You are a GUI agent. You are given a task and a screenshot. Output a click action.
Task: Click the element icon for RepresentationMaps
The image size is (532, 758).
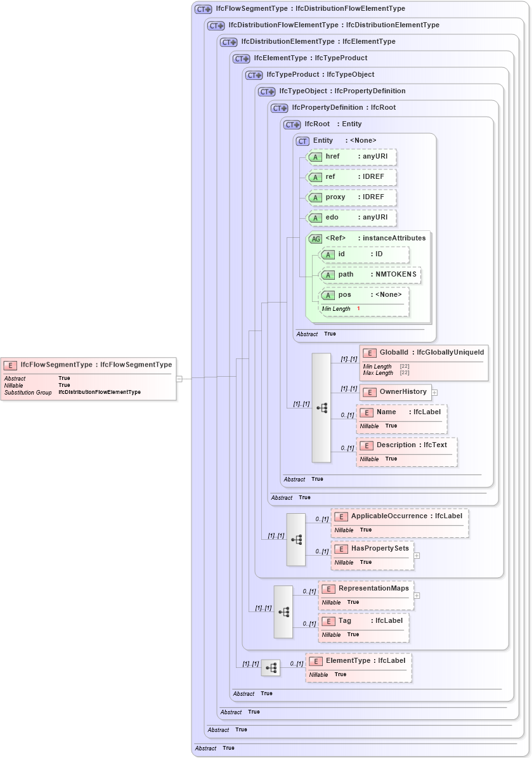pos(329,589)
